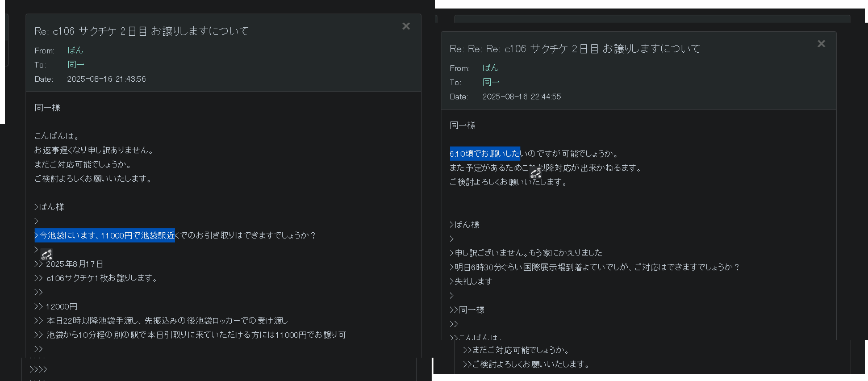Open recipient 同一 in the 21:43:56 message
The image size is (868, 381).
click(76, 65)
